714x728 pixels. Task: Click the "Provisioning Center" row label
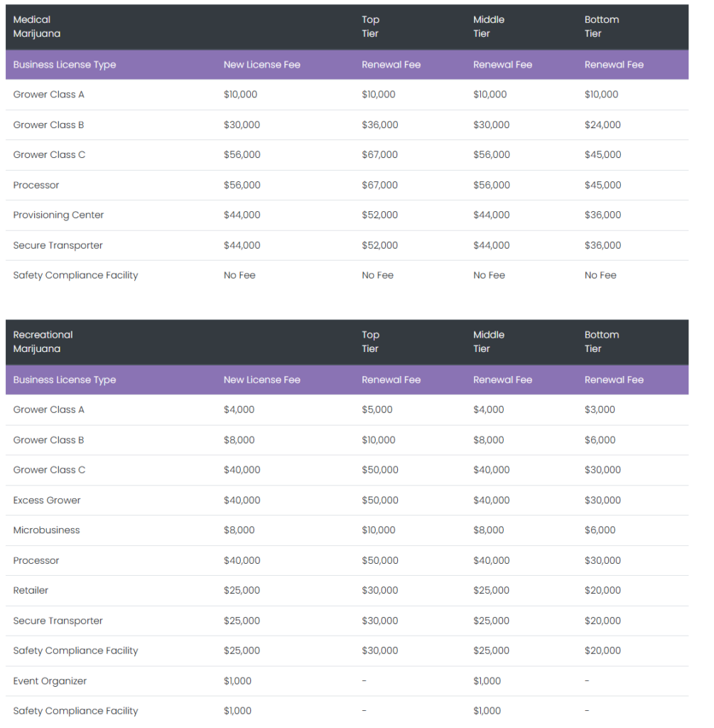click(x=58, y=215)
